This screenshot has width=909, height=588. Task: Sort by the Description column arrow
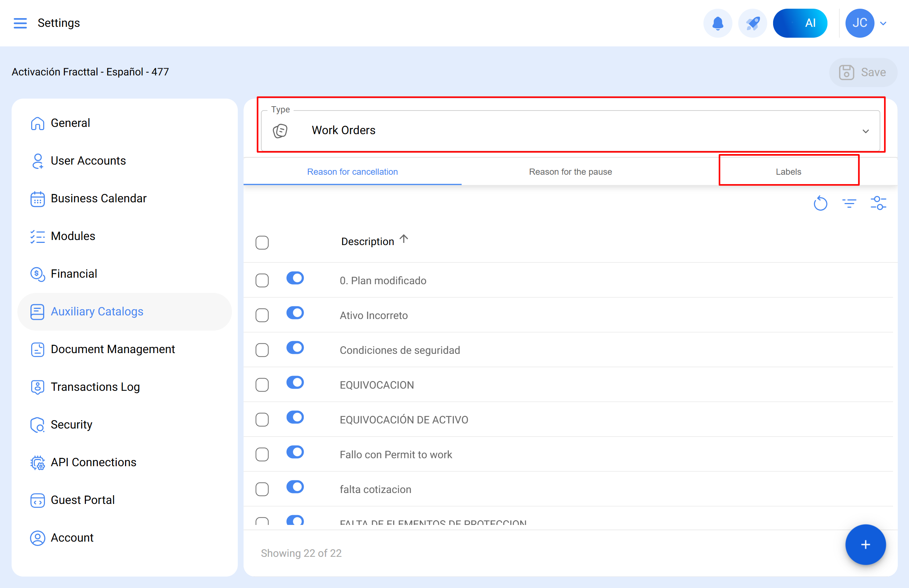[x=403, y=239]
